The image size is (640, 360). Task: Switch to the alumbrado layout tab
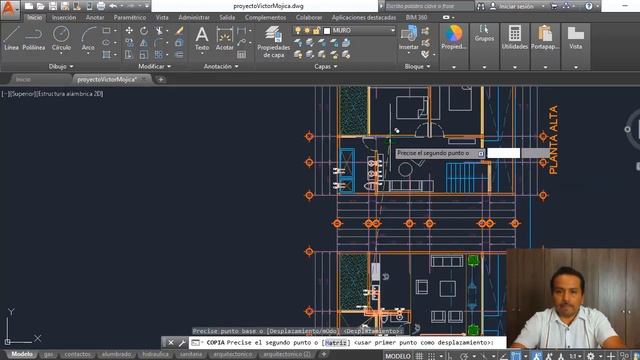pyautogui.click(x=116, y=354)
